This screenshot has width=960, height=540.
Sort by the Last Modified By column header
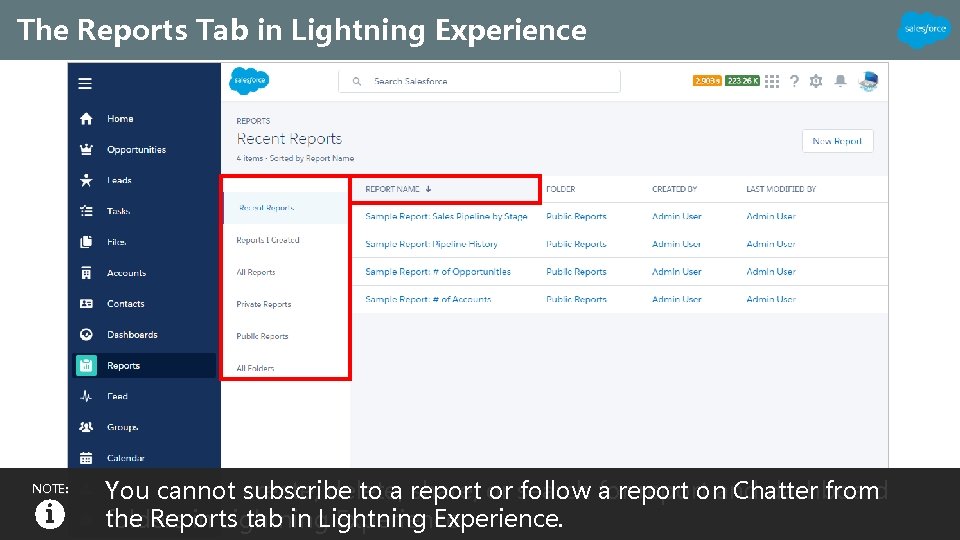(781, 189)
